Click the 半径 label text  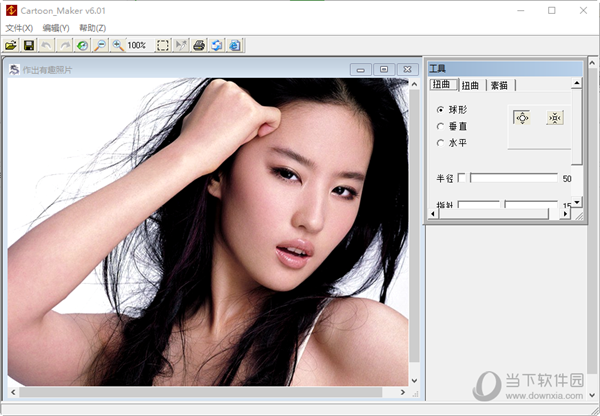(445, 178)
